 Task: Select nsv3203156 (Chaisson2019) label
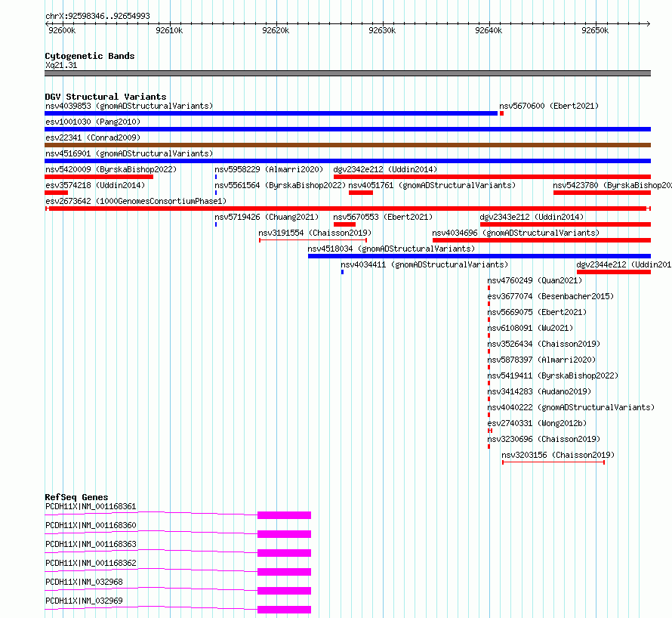click(558, 455)
